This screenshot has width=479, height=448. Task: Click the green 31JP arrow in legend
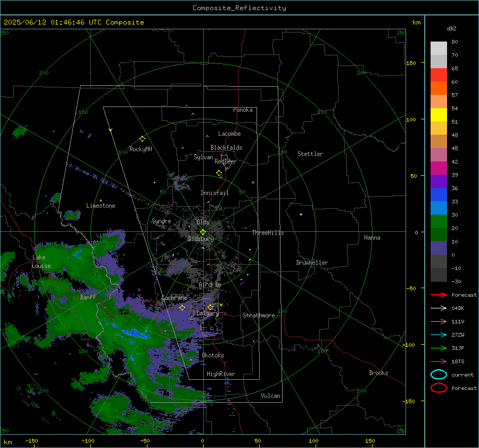(x=439, y=348)
